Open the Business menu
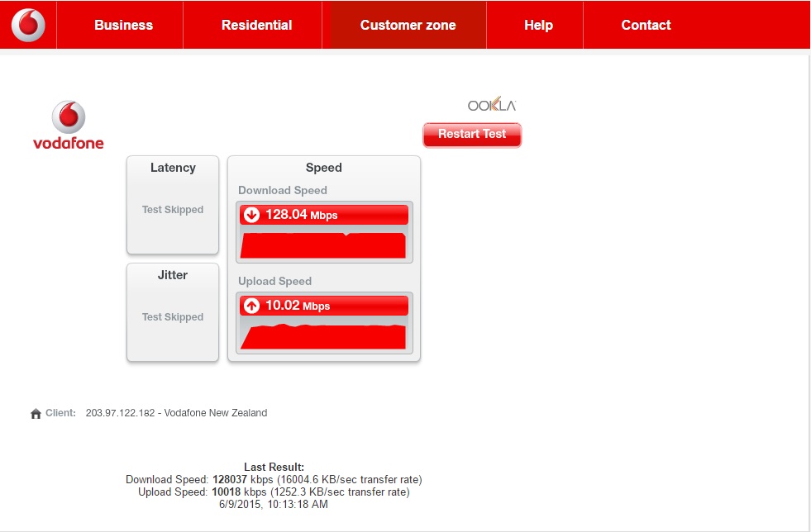 (123, 26)
